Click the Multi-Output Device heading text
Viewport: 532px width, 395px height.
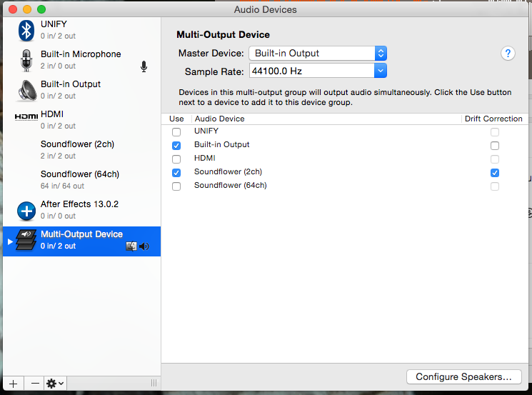coord(224,34)
